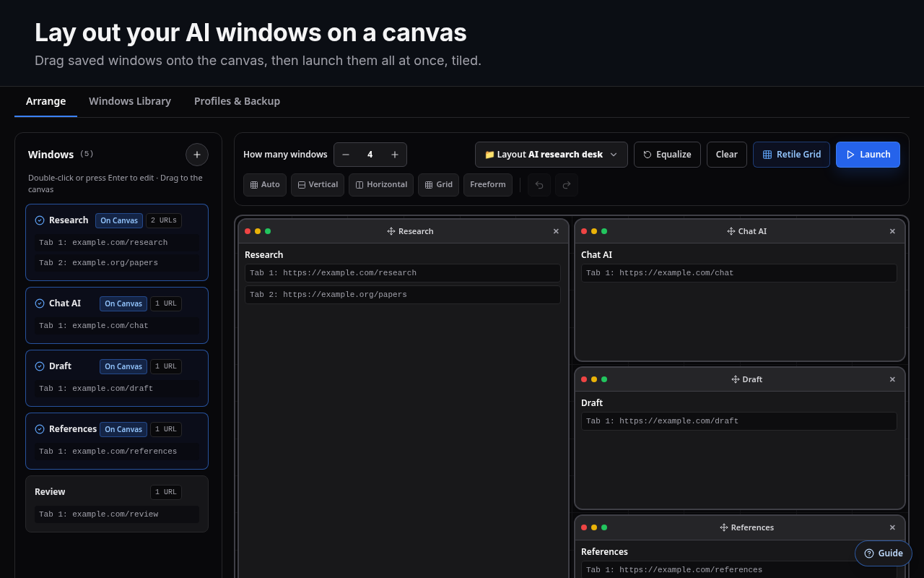
Task: Click Research canvas Tab 1 URL field
Action: coord(403,273)
